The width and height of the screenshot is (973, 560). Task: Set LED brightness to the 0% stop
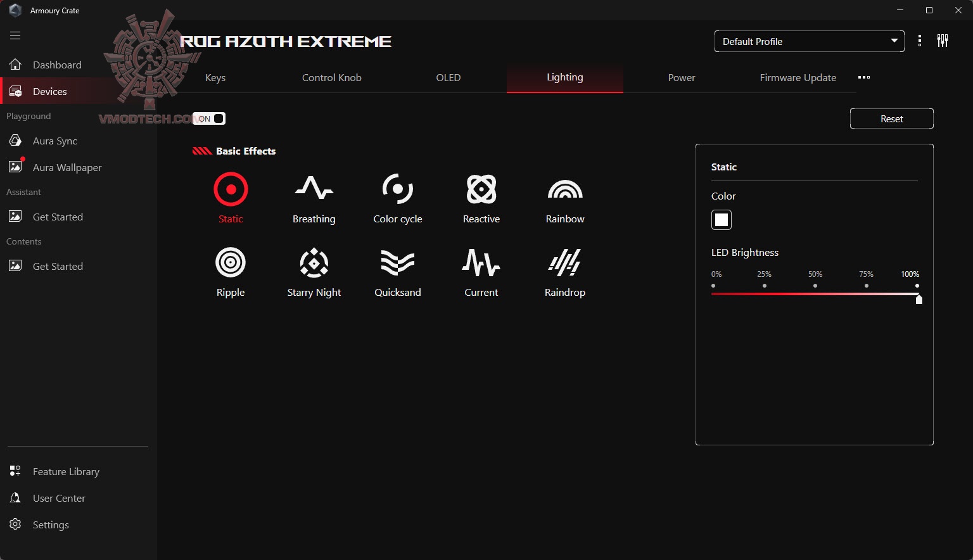coord(713,286)
